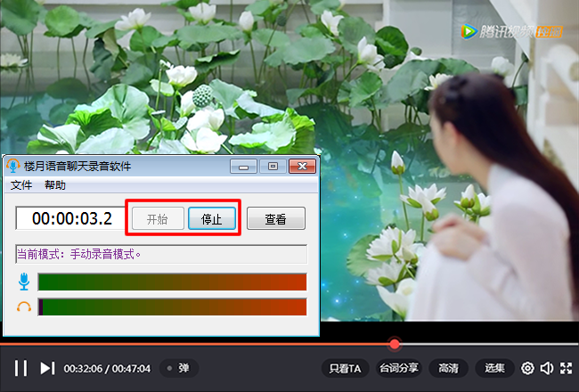Click the Tencent Video logo watermark
This screenshot has height=392, width=579.
point(511,32)
